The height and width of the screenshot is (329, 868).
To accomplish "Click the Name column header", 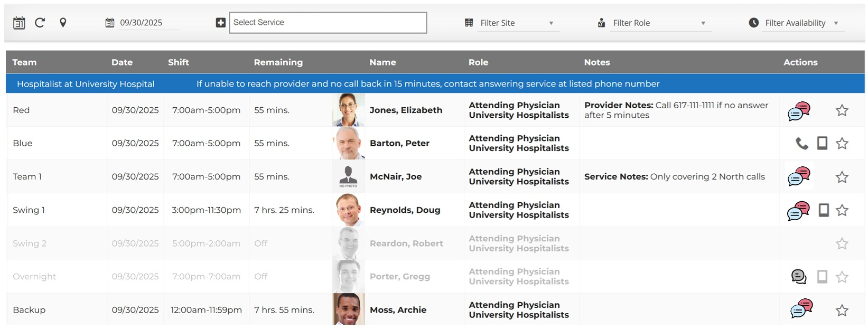I will coord(382,62).
